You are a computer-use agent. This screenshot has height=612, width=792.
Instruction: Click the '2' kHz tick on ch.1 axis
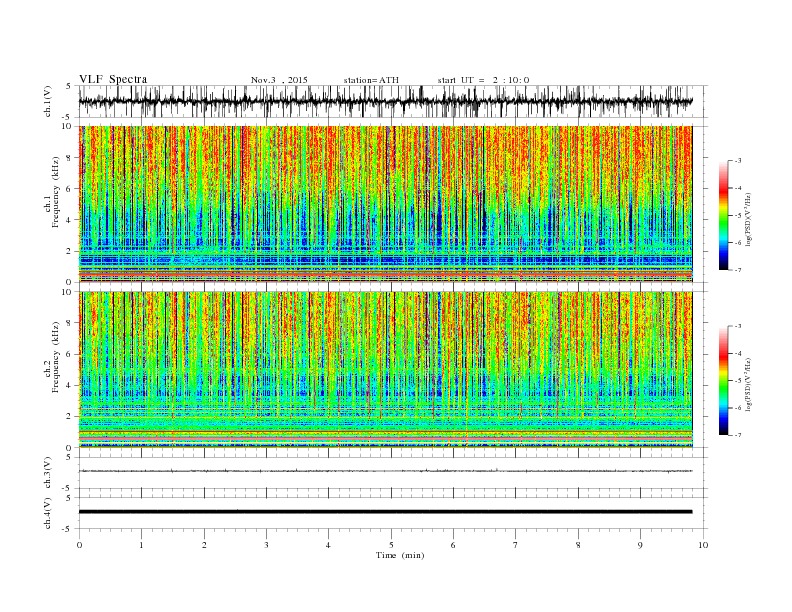[70, 251]
